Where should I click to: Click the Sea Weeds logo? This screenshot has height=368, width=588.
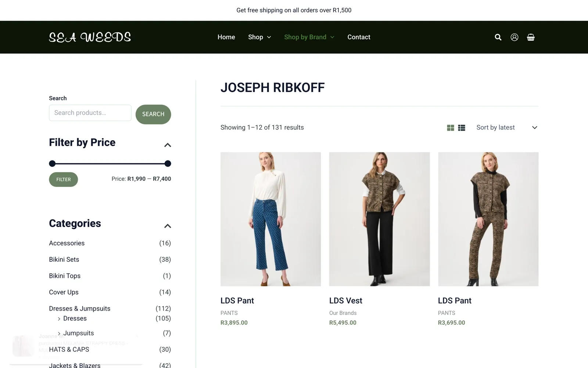tap(90, 37)
